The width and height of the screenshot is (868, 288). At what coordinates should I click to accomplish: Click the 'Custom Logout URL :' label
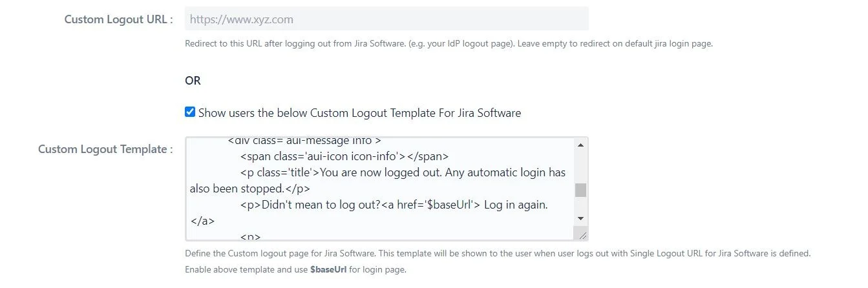point(118,19)
